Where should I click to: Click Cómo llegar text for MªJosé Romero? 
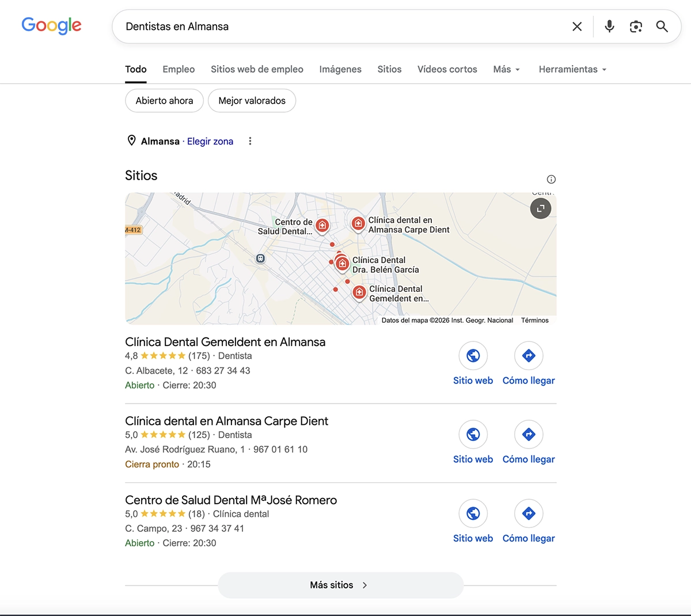click(x=529, y=538)
